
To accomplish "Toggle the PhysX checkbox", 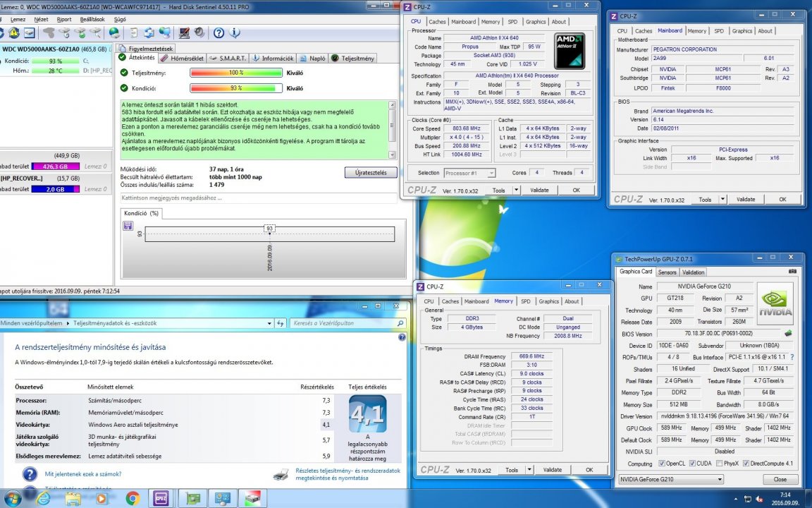I will coord(718,464).
